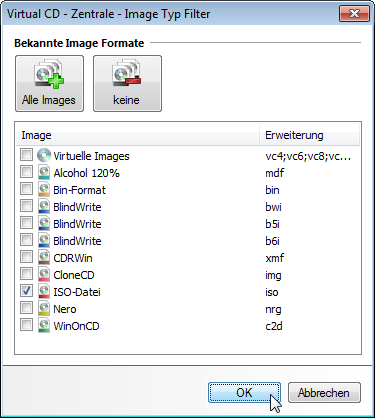Viewport: 375px width, 418px height.
Task: Click the WinOnCD file icon
Action: pyautogui.click(x=44, y=326)
